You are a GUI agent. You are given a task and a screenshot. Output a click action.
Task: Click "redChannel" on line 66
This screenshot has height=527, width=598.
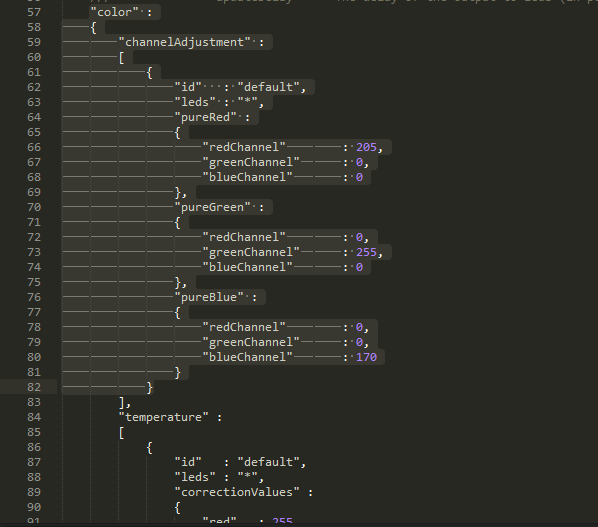244,147
